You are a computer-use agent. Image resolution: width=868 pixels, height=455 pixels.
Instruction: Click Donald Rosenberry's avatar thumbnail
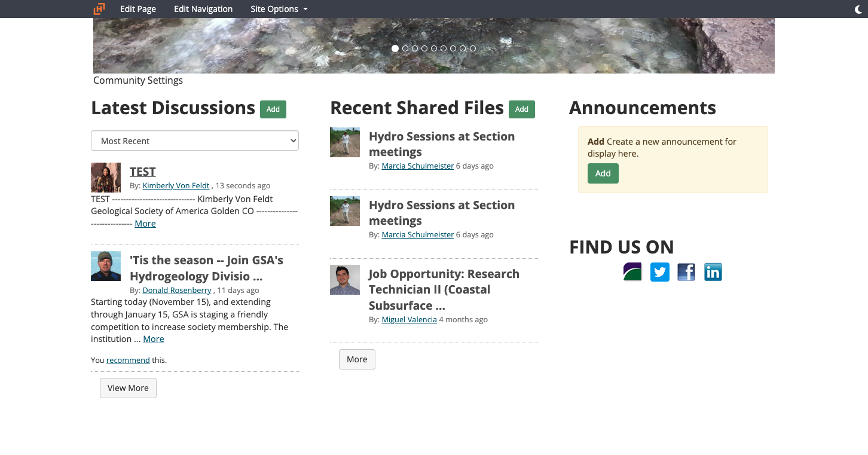tap(106, 266)
